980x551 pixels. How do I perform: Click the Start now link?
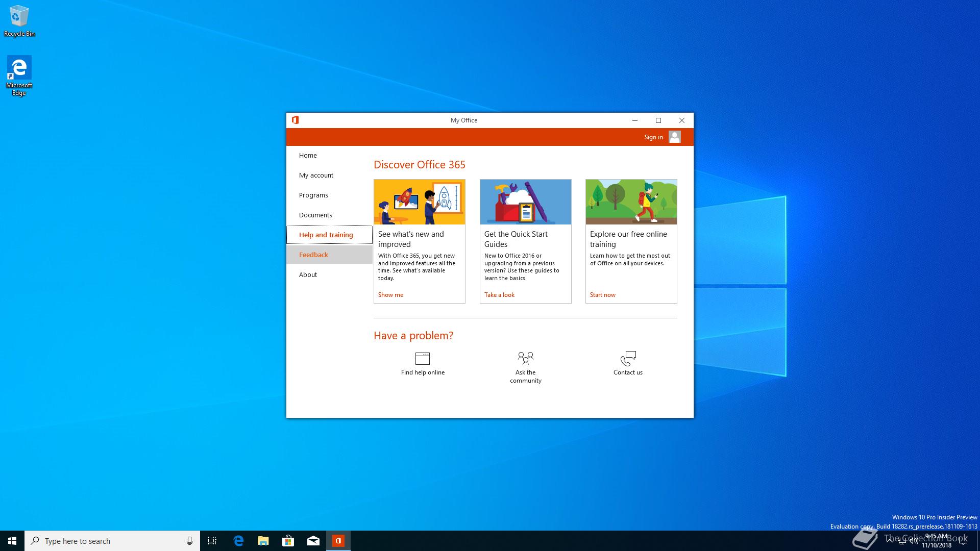click(602, 294)
